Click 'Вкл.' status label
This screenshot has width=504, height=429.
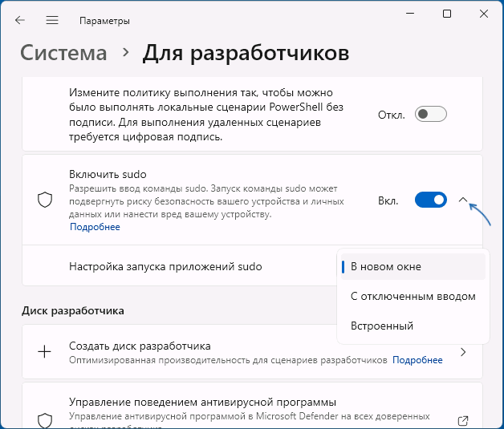(388, 200)
